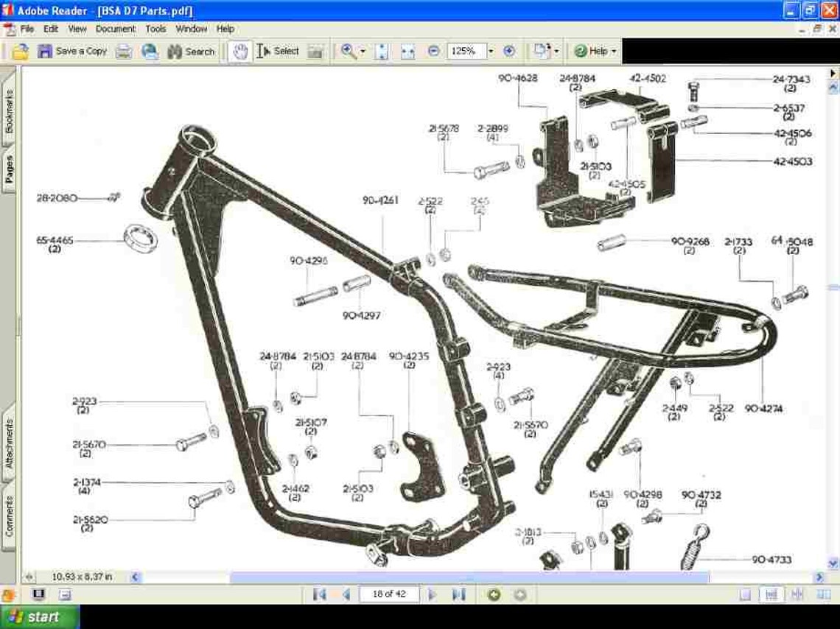The image size is (840, 629).
Task: Click Save a Copy
Action: point(72,51)
